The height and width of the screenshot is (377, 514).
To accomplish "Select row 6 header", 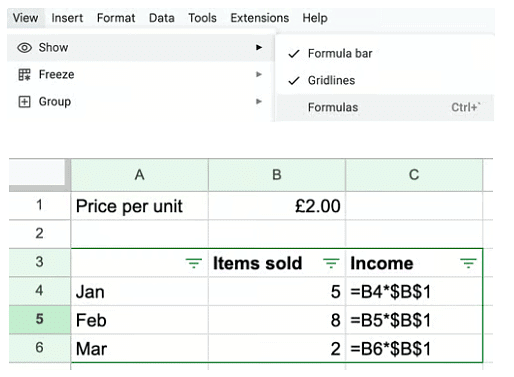I will [40, 348].
